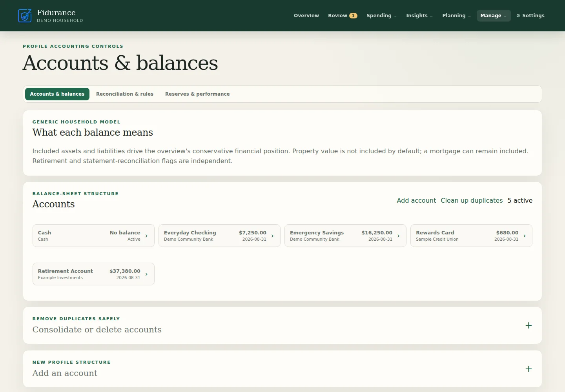Image resolution: width=565 pixels, height=392 pixels.
Task: Click the Accounts & balances page title
Action: [x=120, y=63]
